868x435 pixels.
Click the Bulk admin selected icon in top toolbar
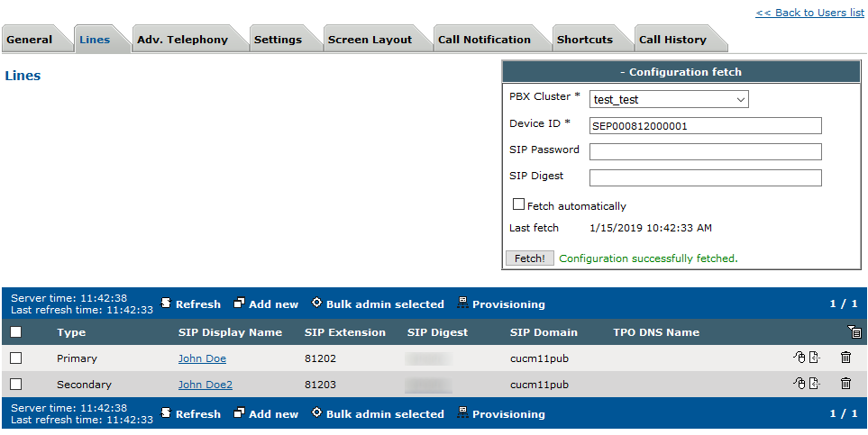click(x=316, y=303)
